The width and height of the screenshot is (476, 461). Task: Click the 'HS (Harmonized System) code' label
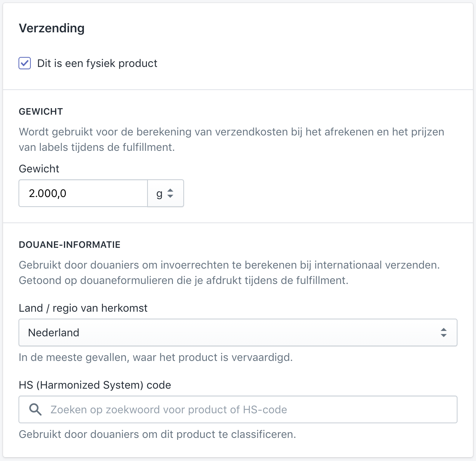[x=95, y=385]
